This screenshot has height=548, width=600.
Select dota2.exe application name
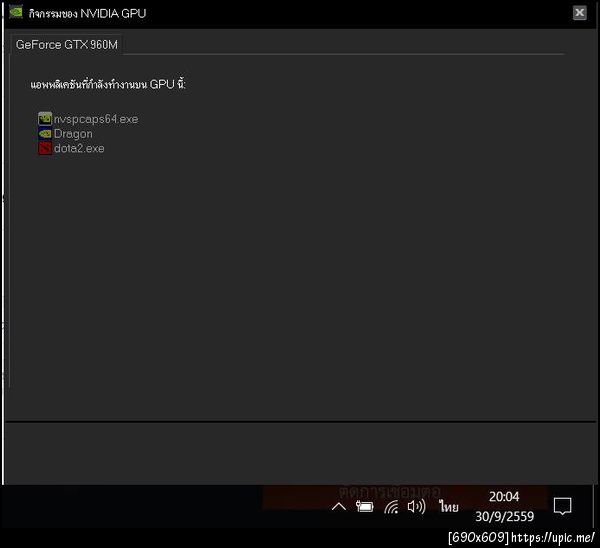79,148
